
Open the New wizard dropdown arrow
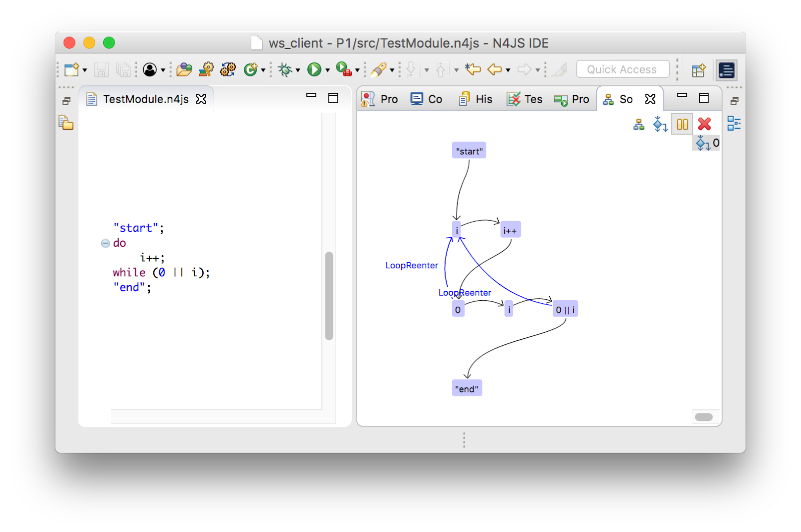[85, 70]
